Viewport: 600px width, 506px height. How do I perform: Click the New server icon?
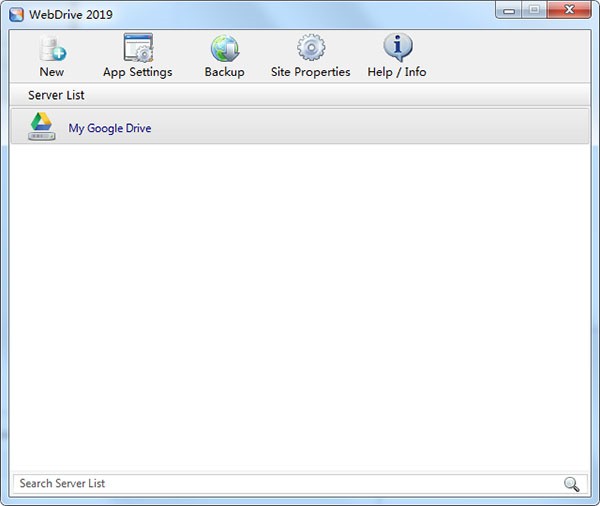[x=52, y=49]
